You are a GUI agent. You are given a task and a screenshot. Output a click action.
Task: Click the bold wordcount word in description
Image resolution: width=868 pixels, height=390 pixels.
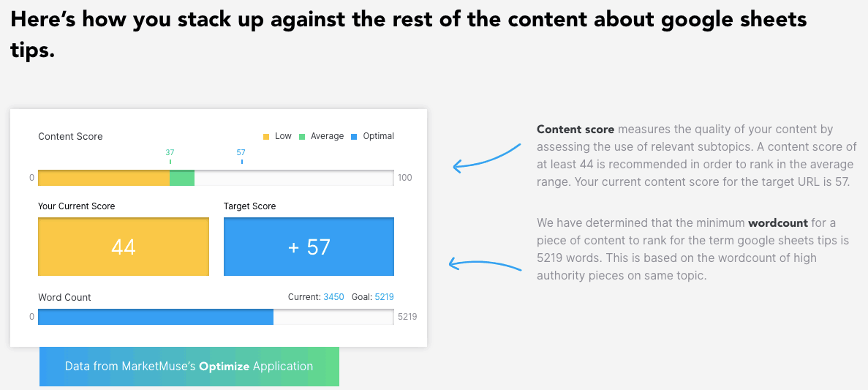click(x=777, y=222)
